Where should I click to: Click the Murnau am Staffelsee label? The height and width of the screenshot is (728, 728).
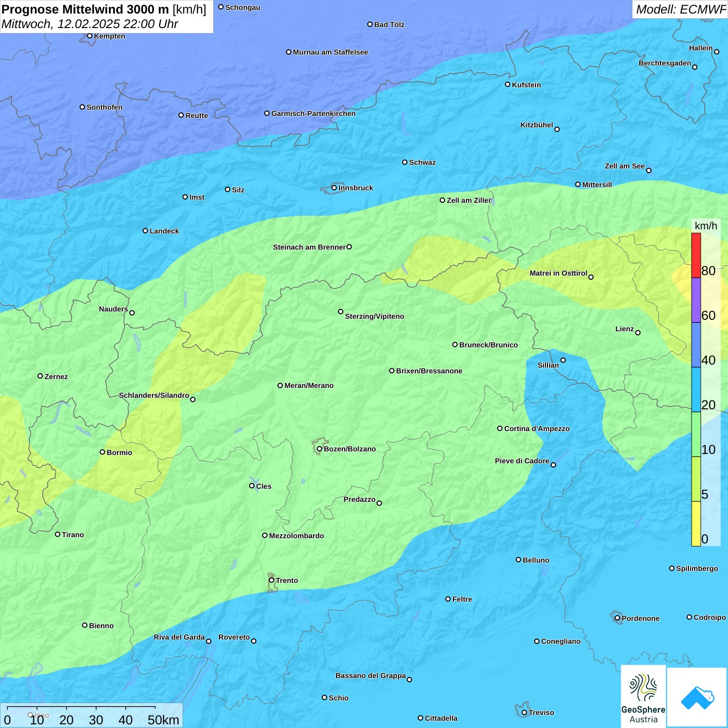330,52
